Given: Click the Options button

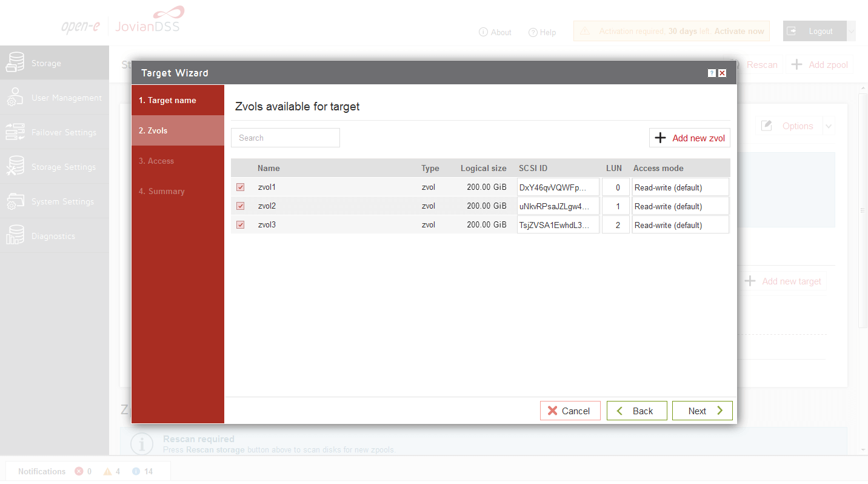Looking at the screenshot, I should 790,126.
